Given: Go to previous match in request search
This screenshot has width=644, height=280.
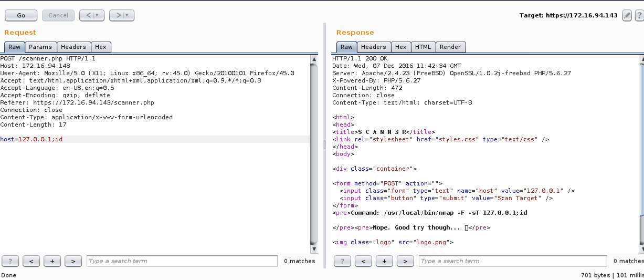Looking at the screenshot, I should [31, 261].
